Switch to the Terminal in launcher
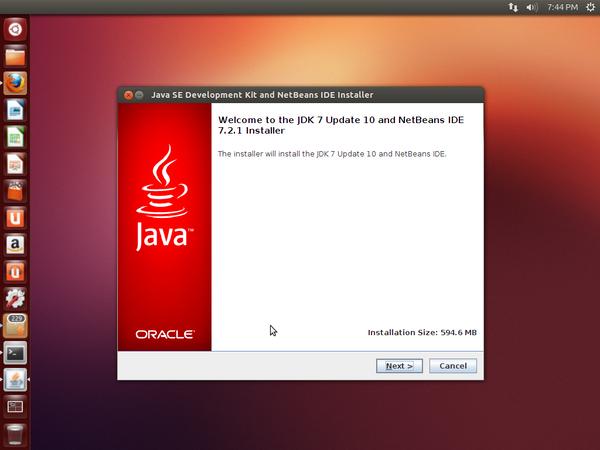Viewport: 600px width, 450px height. pos(15,353)
